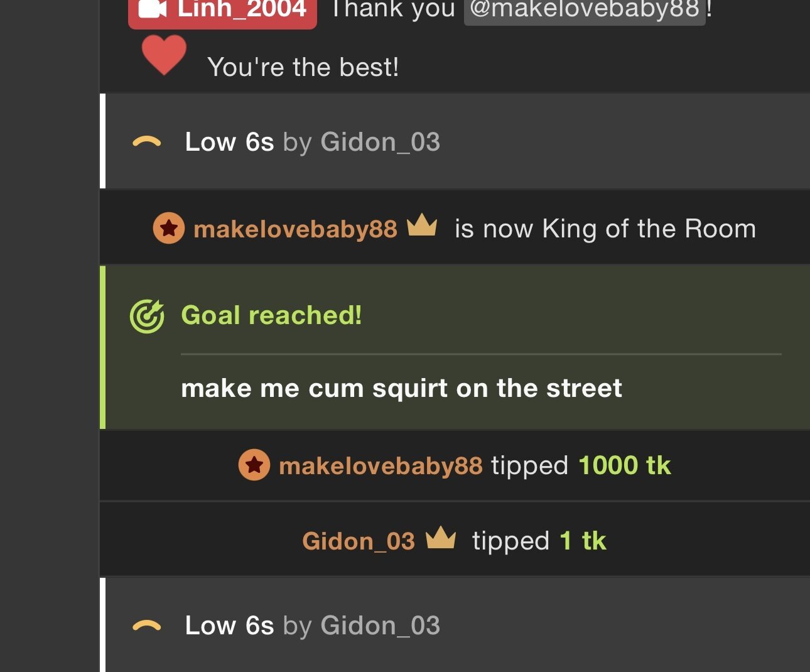Click the crown icon next to makelovebaby88

(422, 225)
